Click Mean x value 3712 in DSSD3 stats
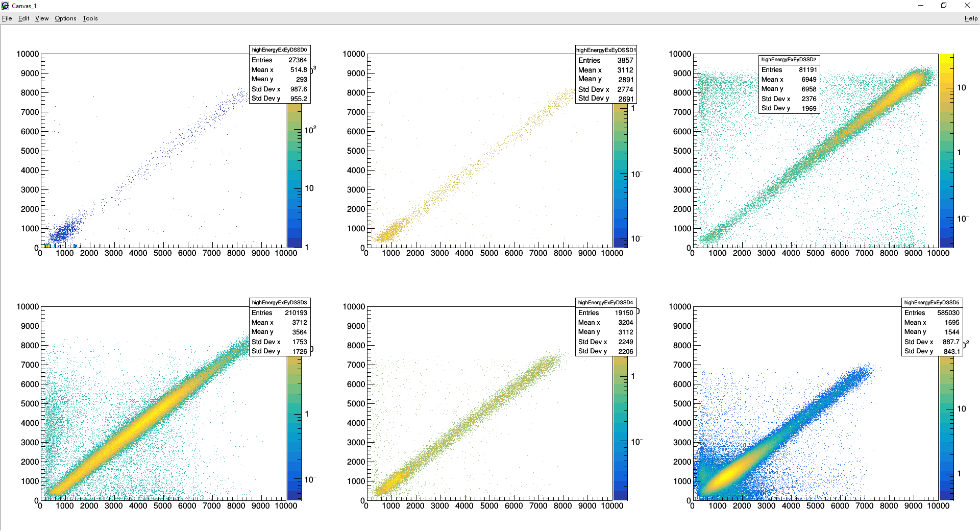 300,323
